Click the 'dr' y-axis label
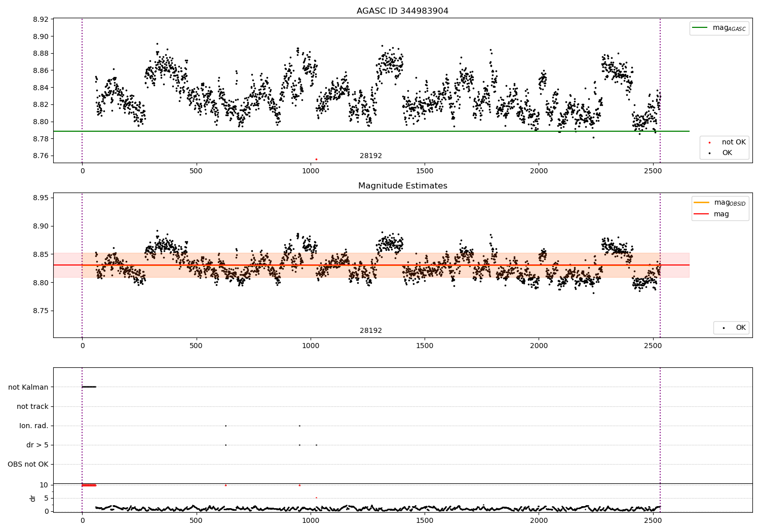The height and width of the screenshot is (532, 760). click(x=33, y=498)
